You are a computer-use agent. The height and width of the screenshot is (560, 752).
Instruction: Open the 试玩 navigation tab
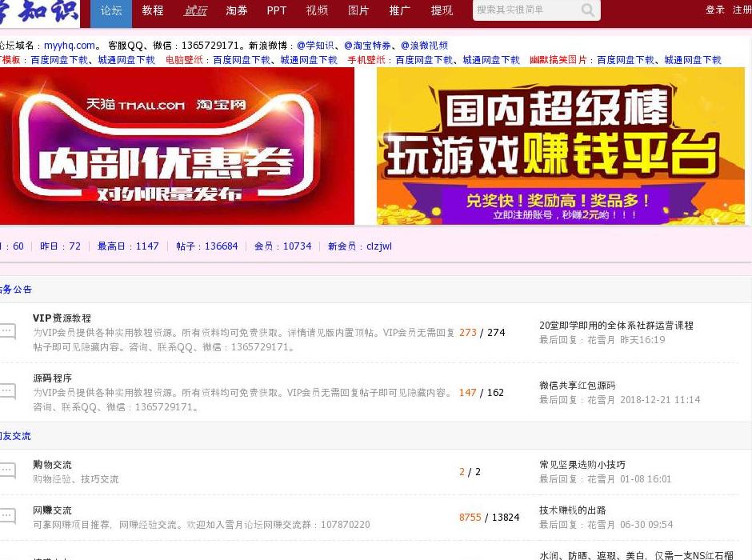pos(195,10)
